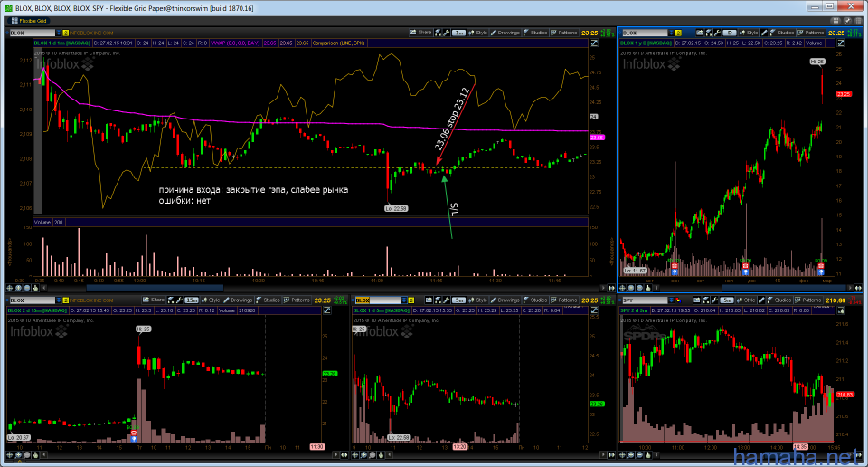The width and height of the screenshot is (868, 467).
Task: Click crosshair icon under top-right daily chart
Action: click(623, 288)
